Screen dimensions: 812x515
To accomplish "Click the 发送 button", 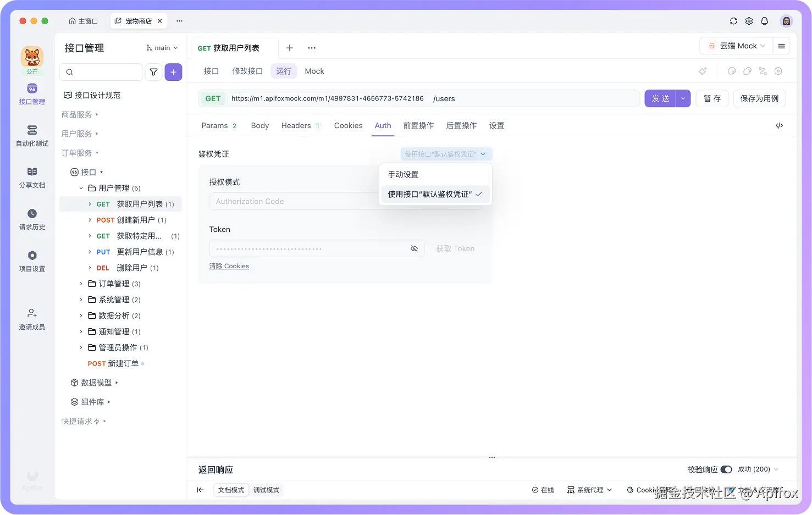I will pos(659,98).
